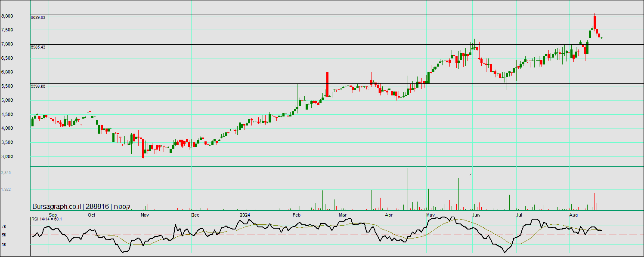Click the RSI 30 oversold level label
Viewport: 644px width, 257px height.
click(x=4, y=245)
